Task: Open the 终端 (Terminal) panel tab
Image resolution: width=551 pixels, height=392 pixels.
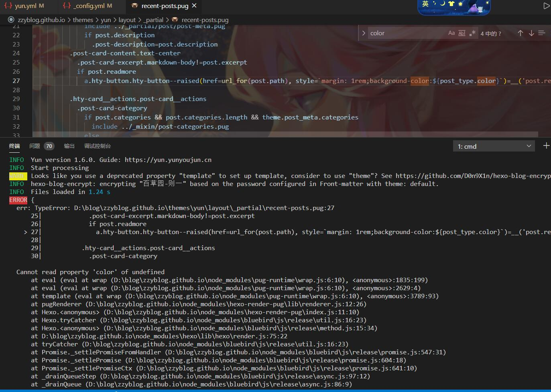Action: [14, 146]
